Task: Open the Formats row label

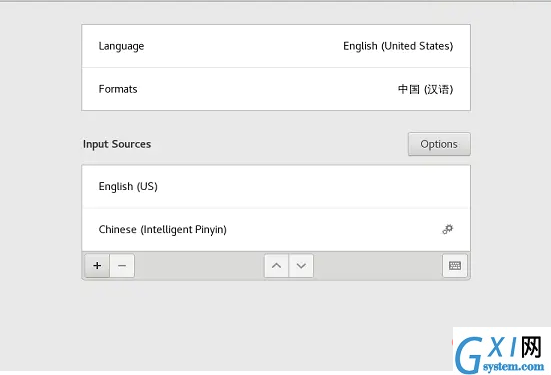Action: coord(118,89)
